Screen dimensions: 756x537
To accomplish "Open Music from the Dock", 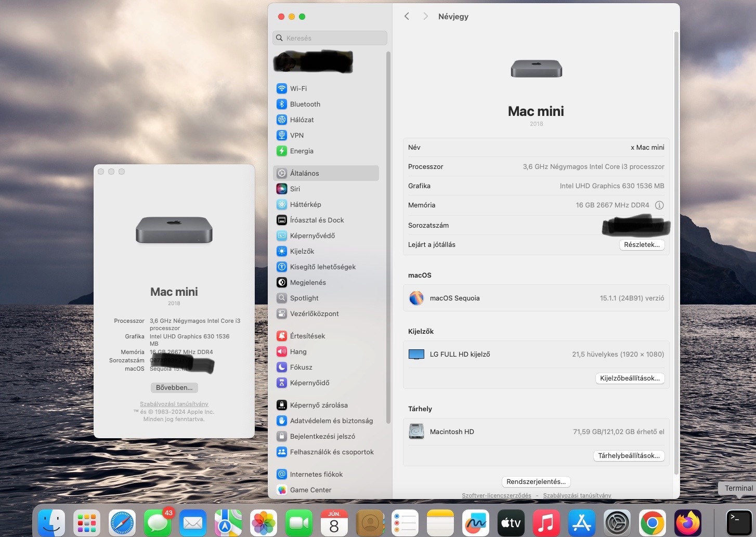I will pos(546,522).
